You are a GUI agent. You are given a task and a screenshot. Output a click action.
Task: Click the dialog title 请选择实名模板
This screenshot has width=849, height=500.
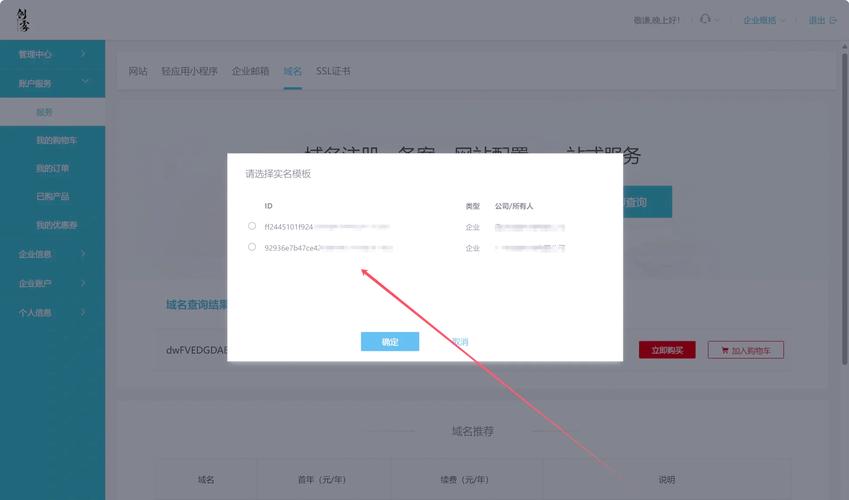(278, 174)
